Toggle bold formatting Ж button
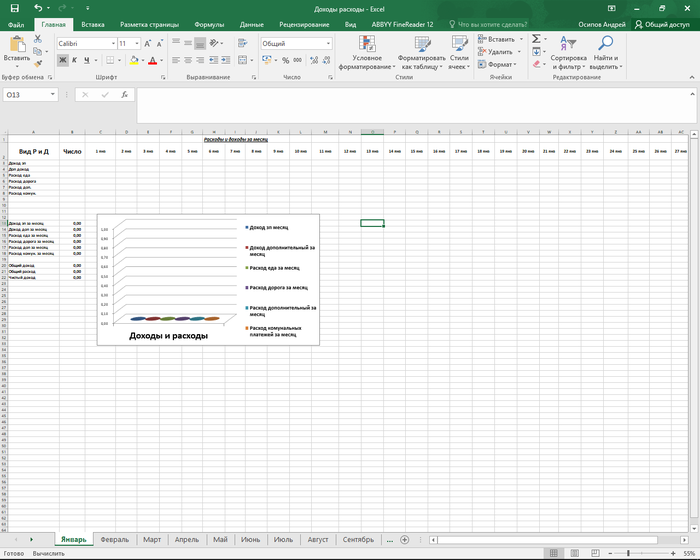This screenshot has width=700, height=560. tap(62, 60)
